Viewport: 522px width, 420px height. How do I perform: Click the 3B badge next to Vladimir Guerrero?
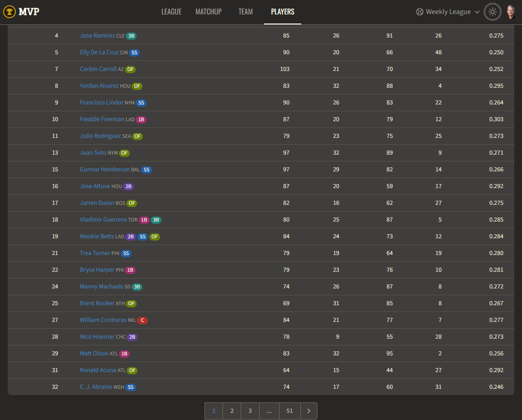(156, 220)
